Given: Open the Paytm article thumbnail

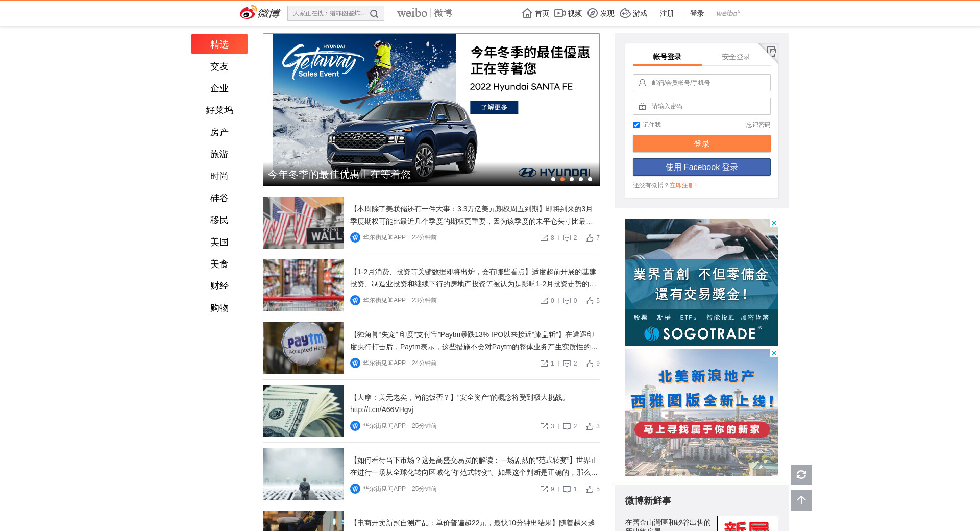Looking at the screenshot, I should coord(303,348).
